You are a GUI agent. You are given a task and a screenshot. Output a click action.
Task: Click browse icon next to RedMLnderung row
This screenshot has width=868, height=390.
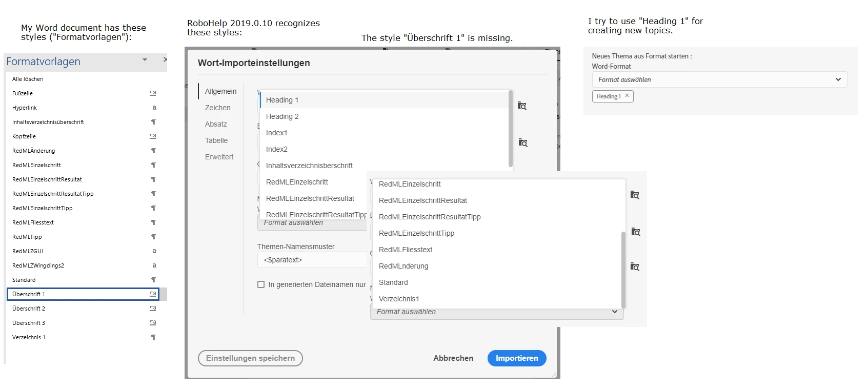(x=635, y=266)
